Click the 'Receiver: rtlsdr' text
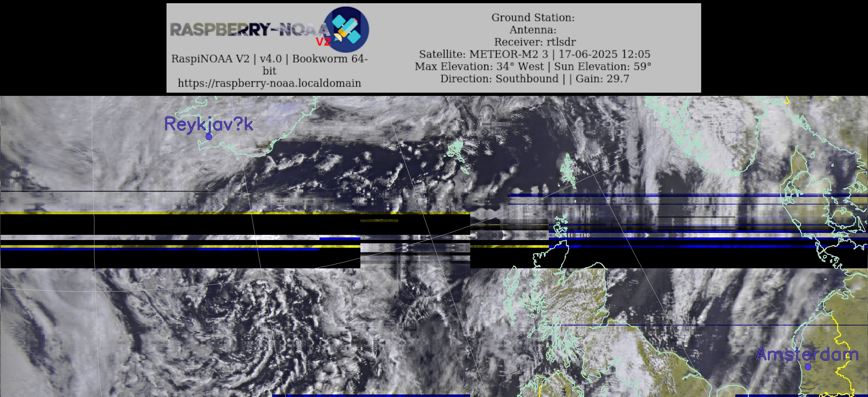 click(535, 42)
